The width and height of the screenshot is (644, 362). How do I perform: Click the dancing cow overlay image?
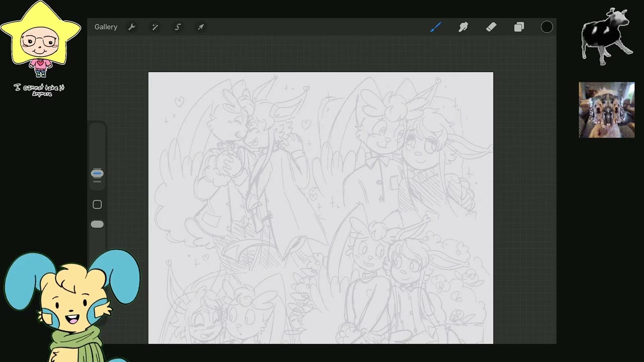point(607,36)
